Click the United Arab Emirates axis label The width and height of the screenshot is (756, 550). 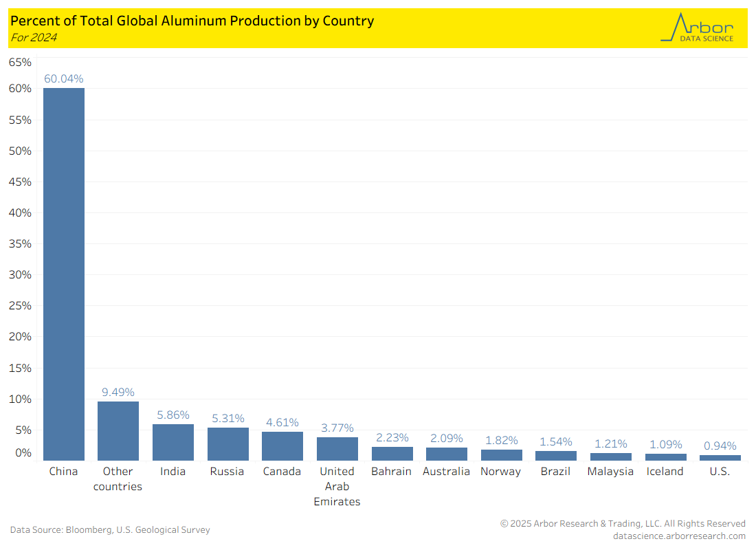[337, 486]
